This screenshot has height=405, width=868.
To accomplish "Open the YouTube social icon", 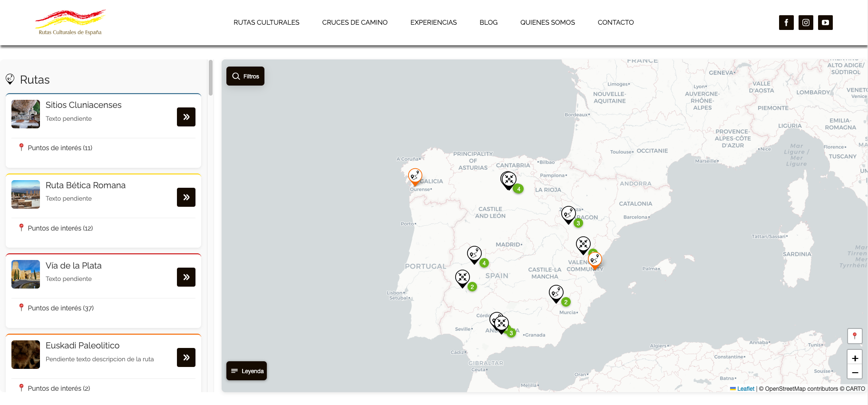I will [x=825, y=22].
